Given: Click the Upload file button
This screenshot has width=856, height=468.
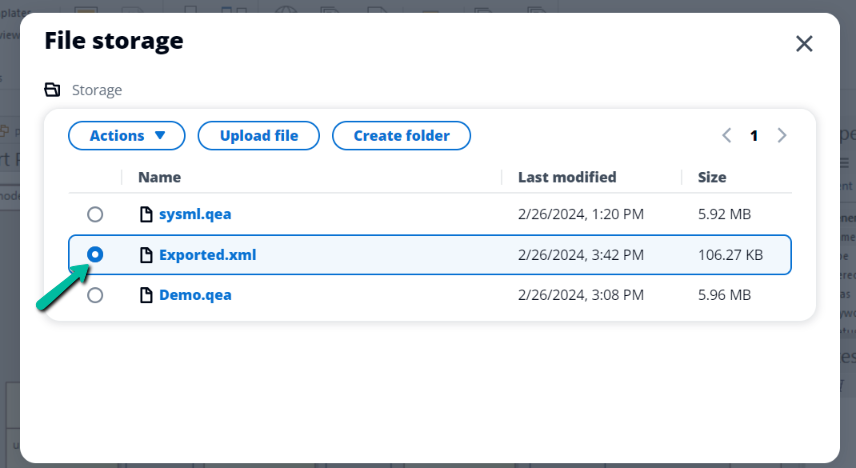Looking at the screenshot, I should tap(259, 135).
